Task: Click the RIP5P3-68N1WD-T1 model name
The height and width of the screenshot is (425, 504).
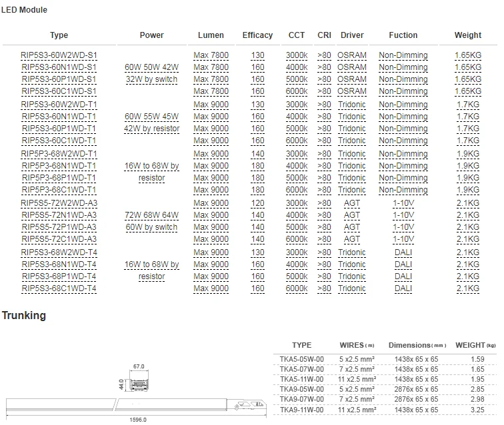Action: [59, 166]
